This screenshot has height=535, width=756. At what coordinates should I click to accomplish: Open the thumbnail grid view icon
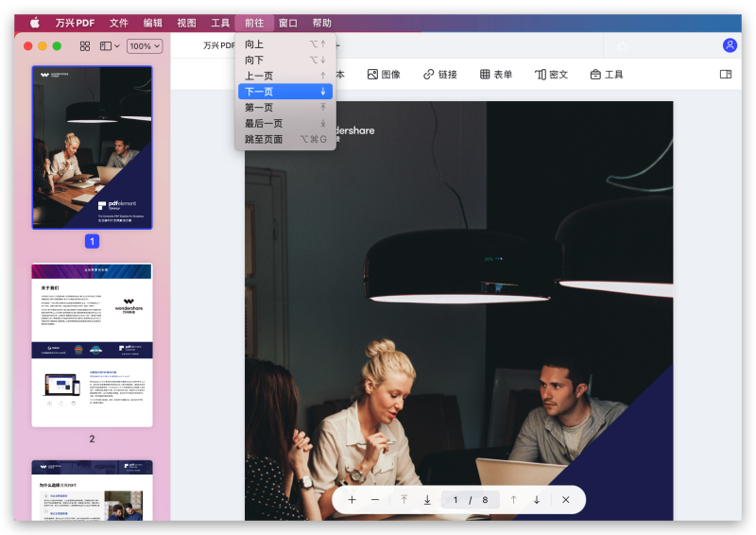(x=85, y=45)
